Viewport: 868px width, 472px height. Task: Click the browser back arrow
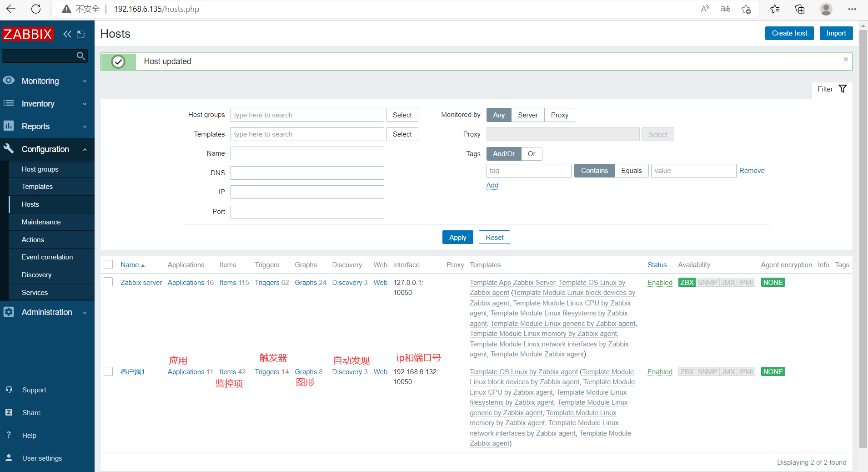(x=11, y=9)
